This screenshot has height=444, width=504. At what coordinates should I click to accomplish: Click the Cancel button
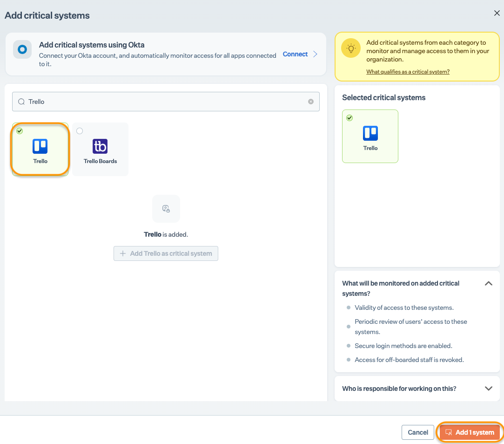point(418,432)
